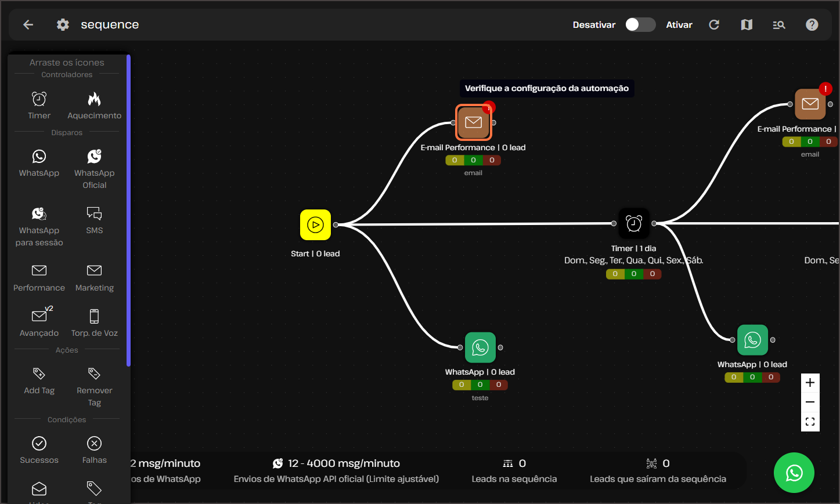Select the Sucessos condition icon
The width and height of the screenshot is (840, 504).
[x=39, y=443]
